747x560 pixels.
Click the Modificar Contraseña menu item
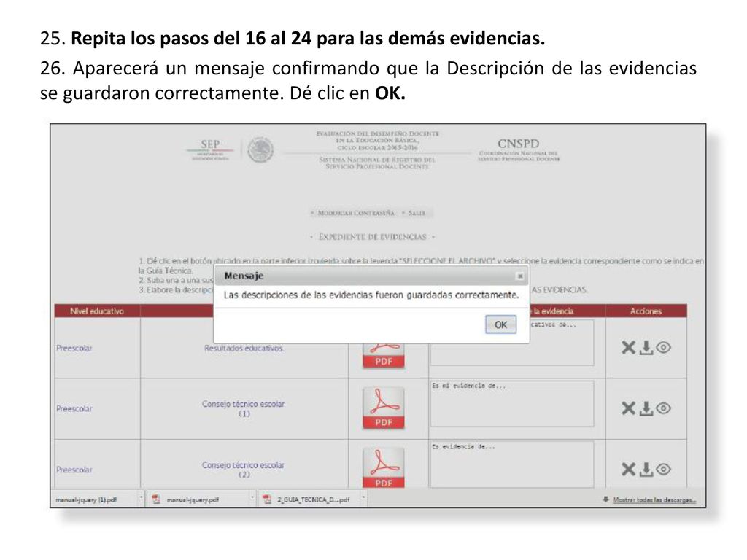[x=356, y=213]
